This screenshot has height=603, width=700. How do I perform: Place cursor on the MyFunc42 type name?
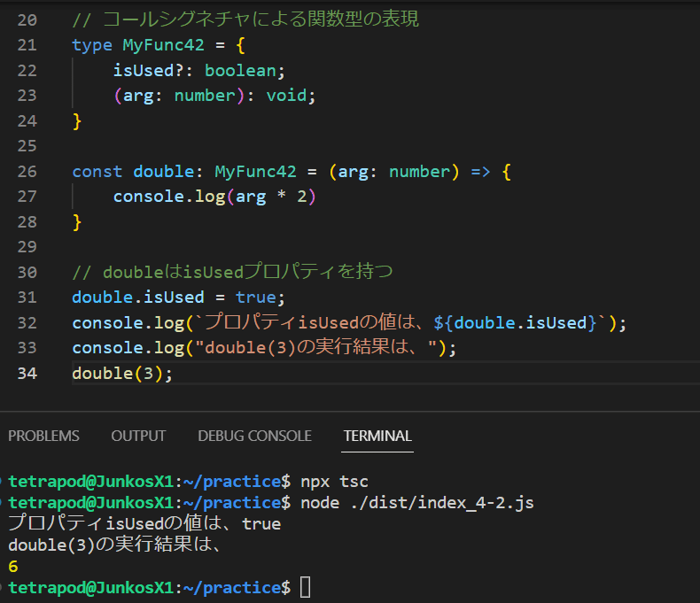pyautogui.click(x=163, y=45)
